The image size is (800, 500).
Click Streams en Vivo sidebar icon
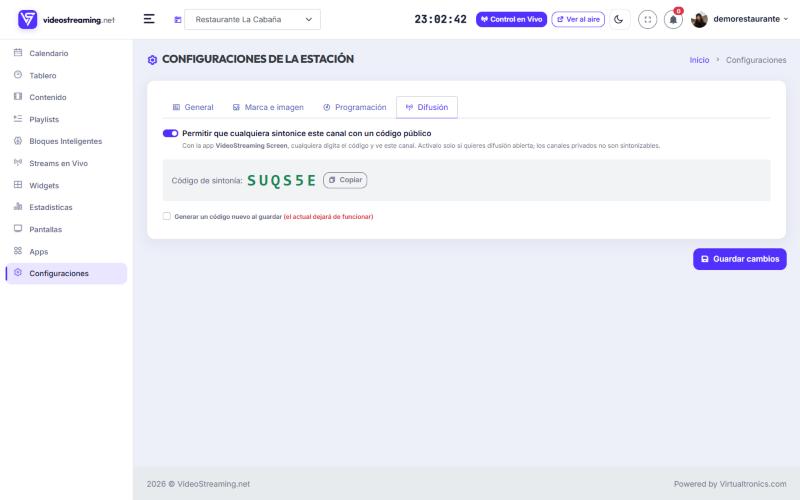coord(18,163)
